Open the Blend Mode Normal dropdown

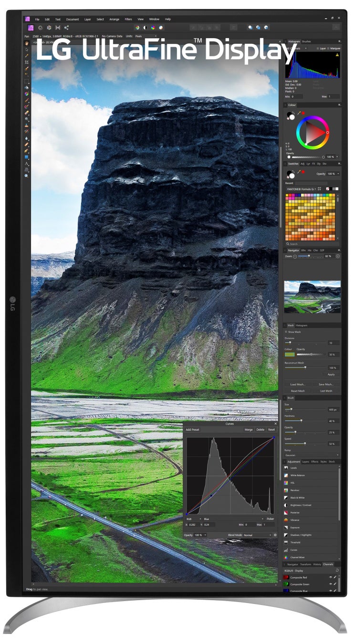tap(257, 535)
